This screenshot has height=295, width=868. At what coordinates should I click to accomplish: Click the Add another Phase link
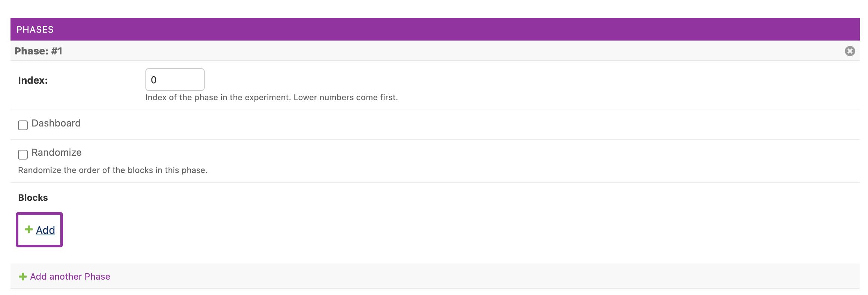tap(70, 277)
